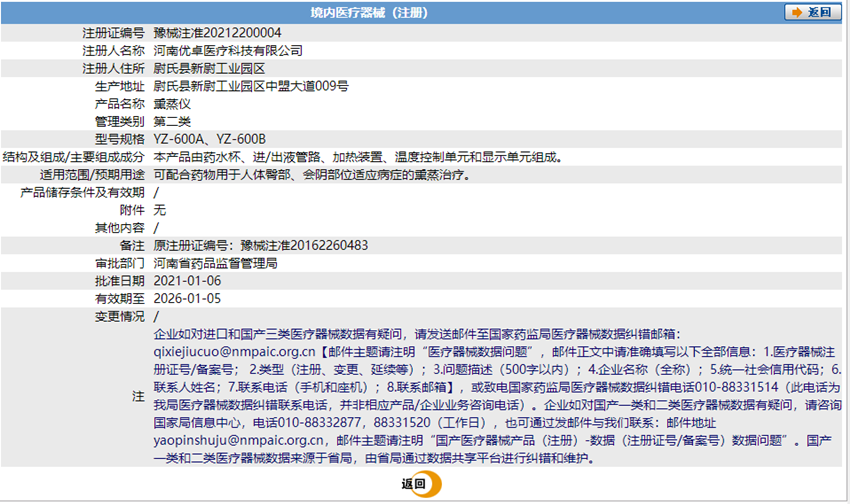Click phone number 010-88332877 in the note
Screen dimensions: 850x504
pos(319,422)
